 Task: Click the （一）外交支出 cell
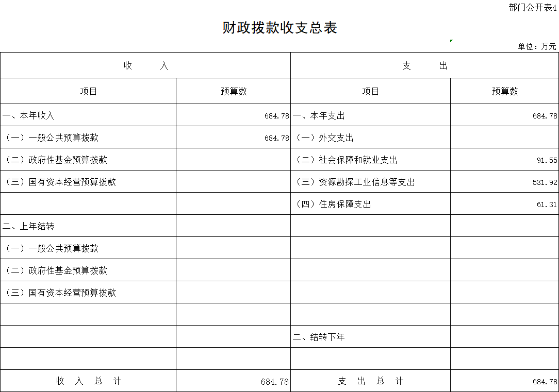coord(324,138)
